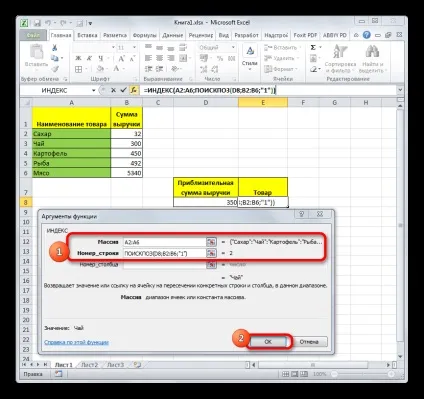
Task: Click the confirm checkmark in formula bar
Action: tap(123, 90)
